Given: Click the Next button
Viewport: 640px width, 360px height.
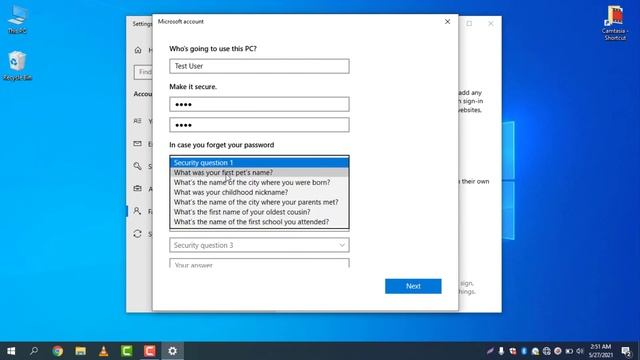Looking at the screenshot, I should click(413, 286).
